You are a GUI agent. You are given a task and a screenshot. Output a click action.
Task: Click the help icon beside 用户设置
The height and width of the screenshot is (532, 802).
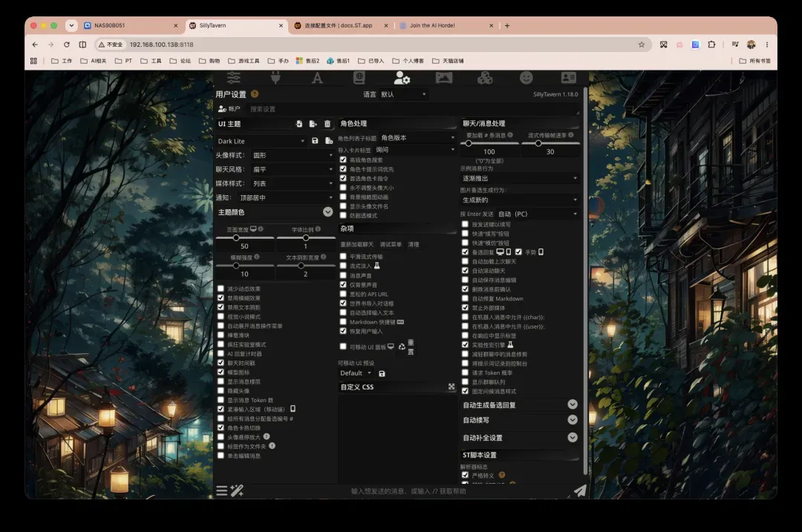255,94
